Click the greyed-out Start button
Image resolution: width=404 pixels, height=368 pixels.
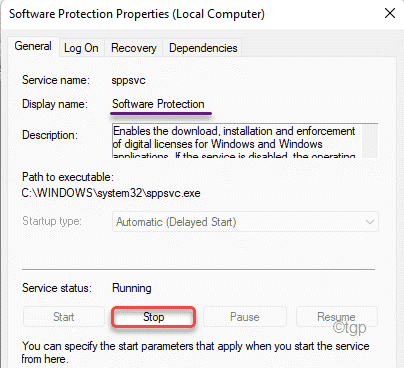coord(64,317)
